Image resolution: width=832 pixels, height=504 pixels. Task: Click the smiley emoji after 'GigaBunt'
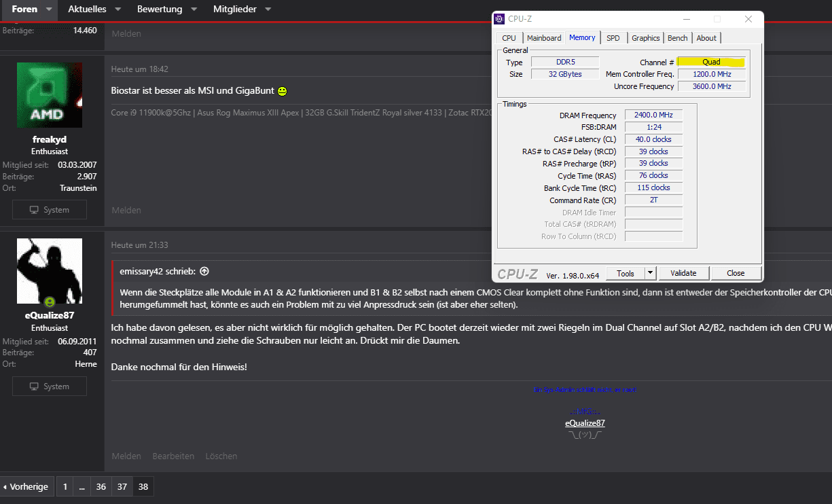(x=282, y=90)
